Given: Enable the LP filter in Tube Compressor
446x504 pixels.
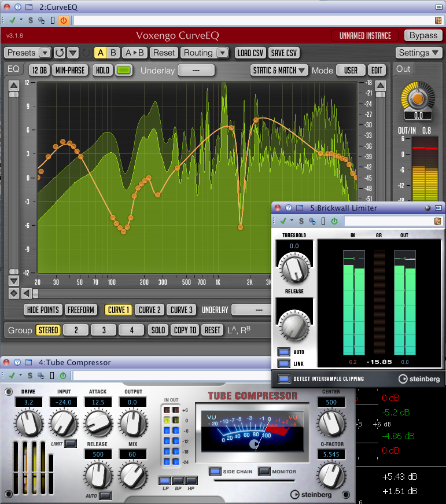Looking at the screenshot, I should click(x=165, y=481).
